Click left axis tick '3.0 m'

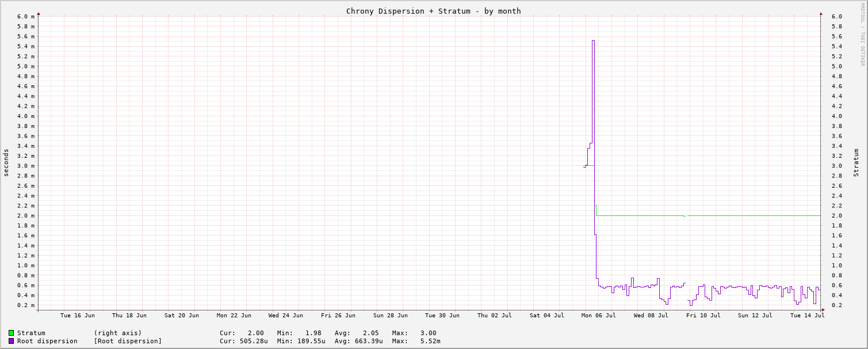point(25,166)
